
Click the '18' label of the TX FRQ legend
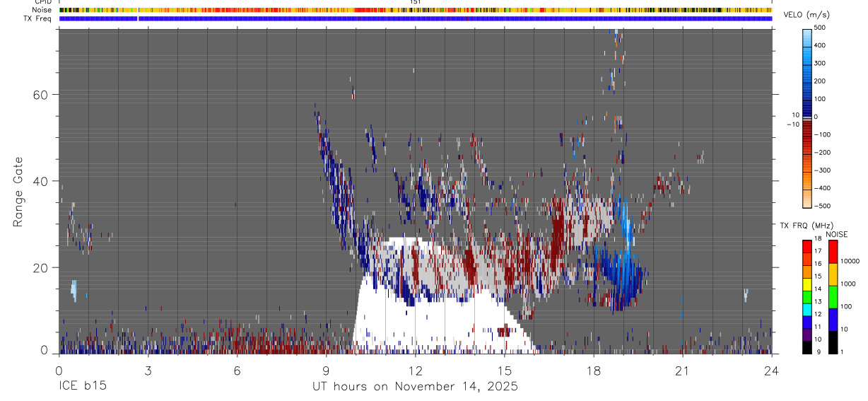pos(817,239)
